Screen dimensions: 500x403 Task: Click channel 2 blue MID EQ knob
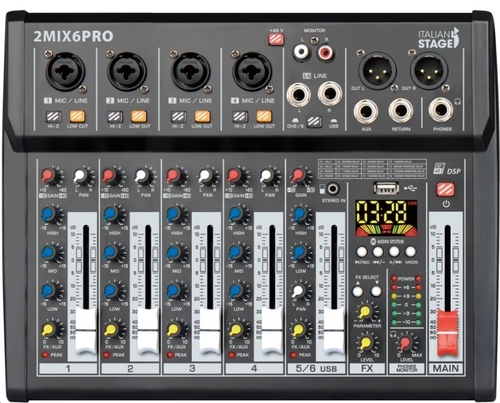pyautogui.click(x=111, y=253)
